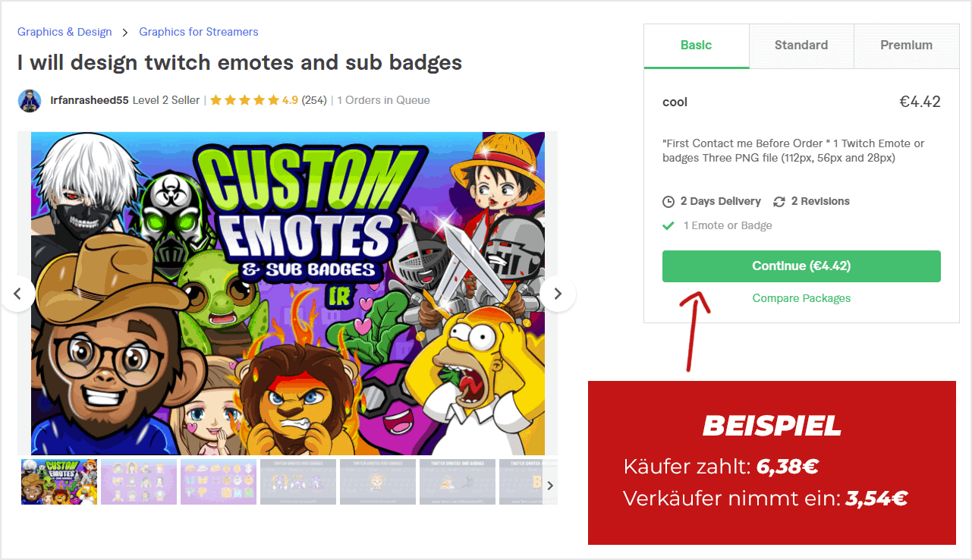Select the second purple emotes thumbnail
This screenshot has height=560, width=972.
(139, 482)
